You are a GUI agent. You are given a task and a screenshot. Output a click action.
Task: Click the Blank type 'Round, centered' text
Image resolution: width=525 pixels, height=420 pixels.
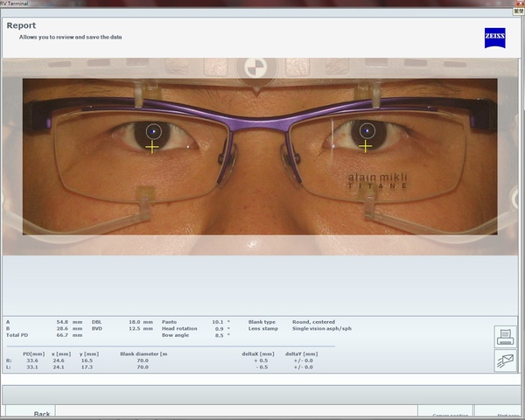[x=313, y=322]
